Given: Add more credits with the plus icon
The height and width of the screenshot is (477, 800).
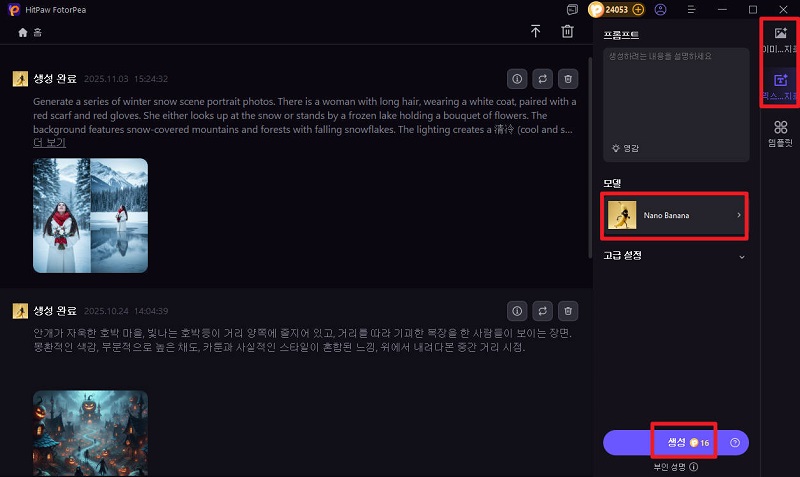Looking at the screenshot, I should click(638, 10).
